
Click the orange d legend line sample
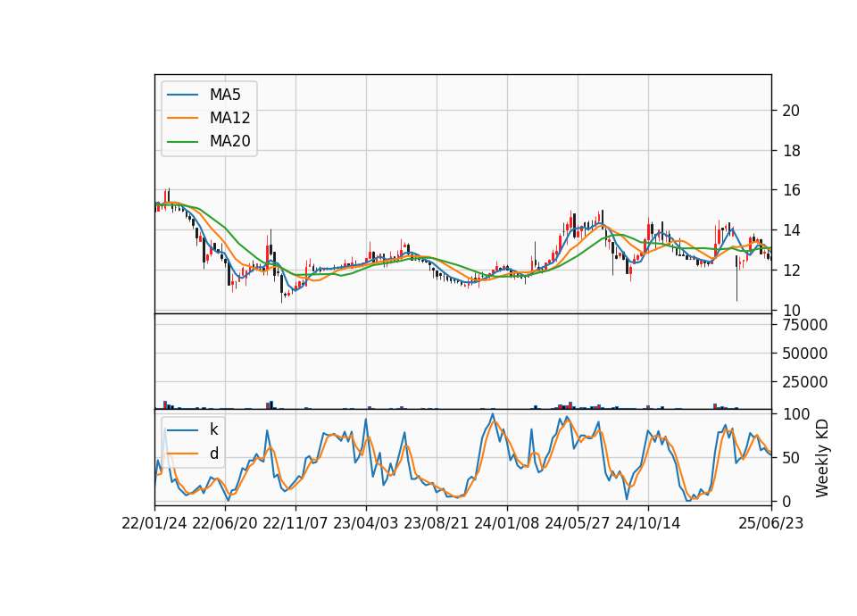(182, 454)
